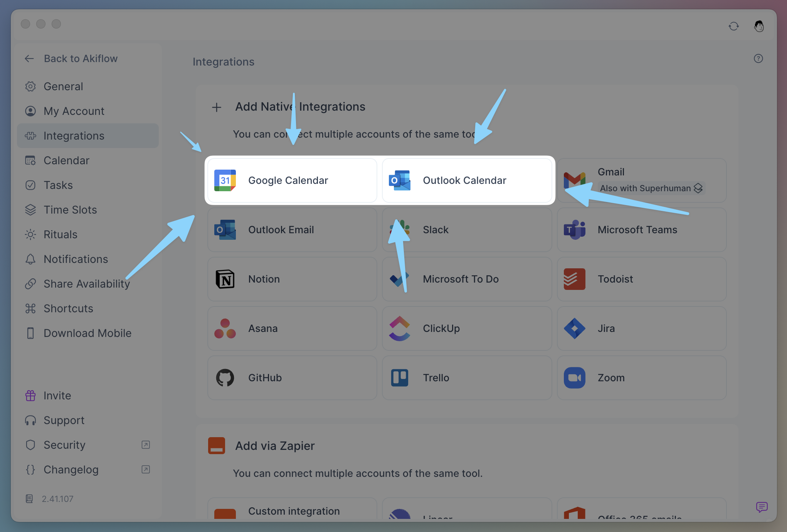The height and width of the screenshot is (532, 787).
Task: Click the help question mark icon
Action: tap(758, 59)
